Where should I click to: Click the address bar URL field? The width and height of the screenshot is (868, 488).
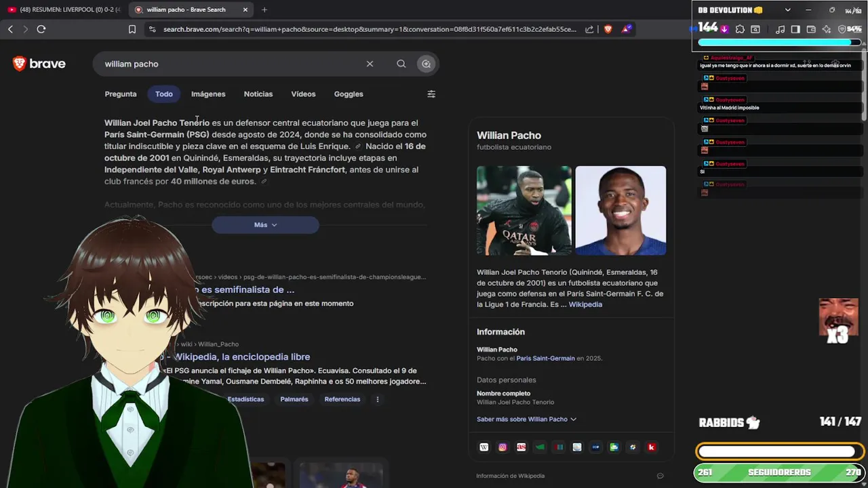370,29
